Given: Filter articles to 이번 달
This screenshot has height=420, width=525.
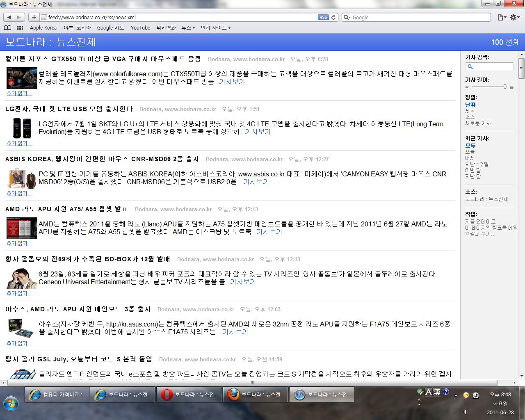Looking at the screenshot, I should click(x=473, y=170).
